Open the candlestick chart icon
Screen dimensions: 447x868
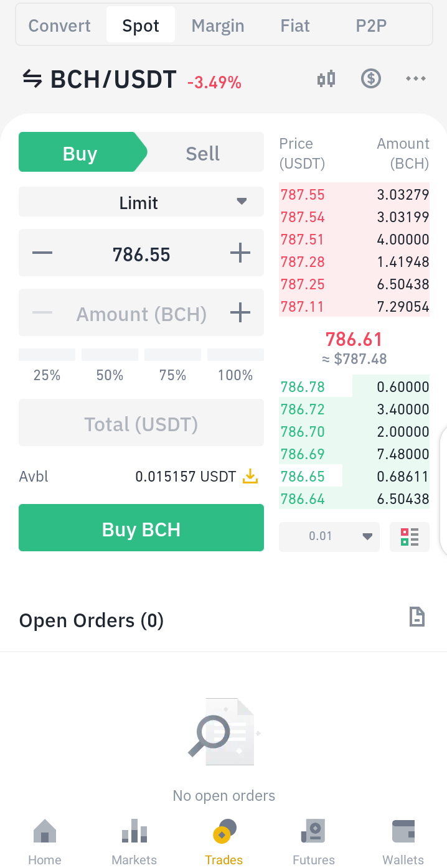point(326,79)
